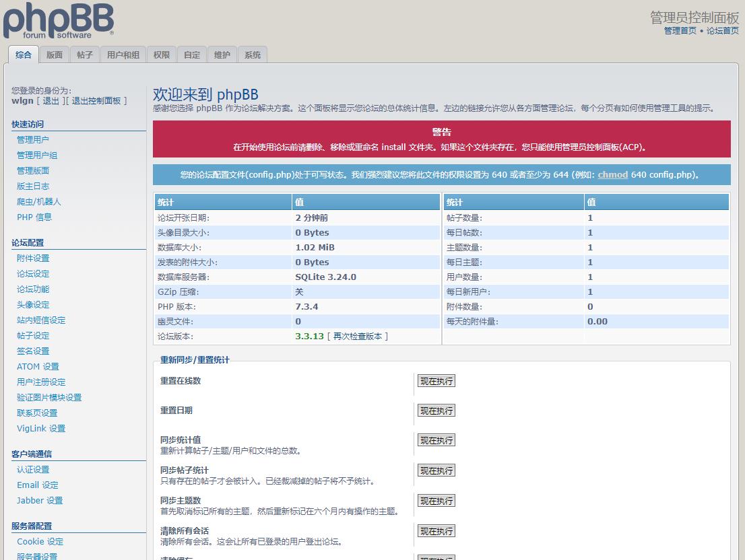Screen dimensions: 745x560
Task: Click the 欢迎来到 phpBB heading
Action: pos(205,94)
